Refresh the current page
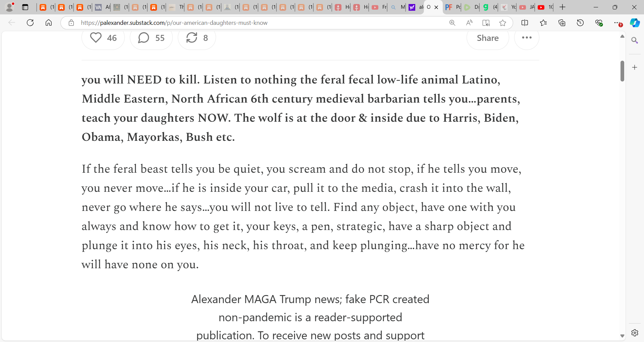 [x=30, y=23]
